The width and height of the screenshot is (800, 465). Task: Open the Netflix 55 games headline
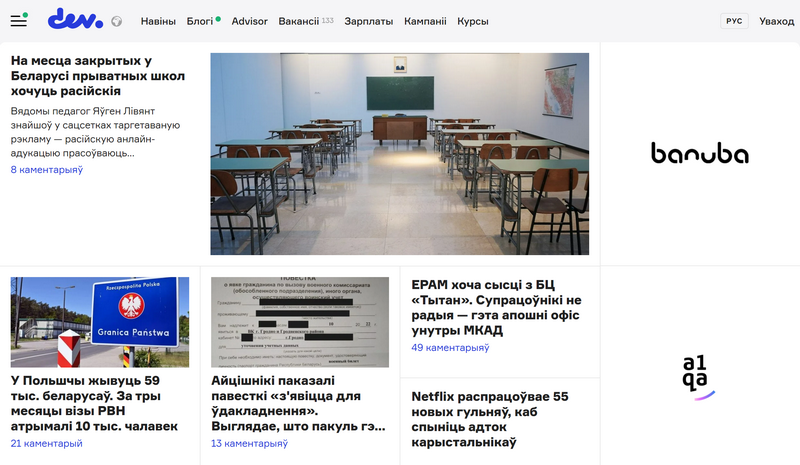click(490, 418)
